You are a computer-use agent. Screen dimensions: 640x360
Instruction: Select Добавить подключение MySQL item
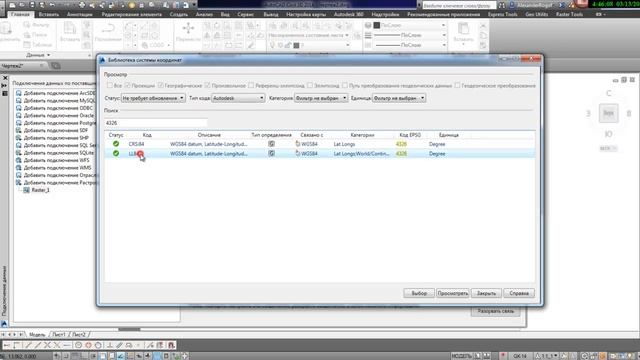(59, 100)
